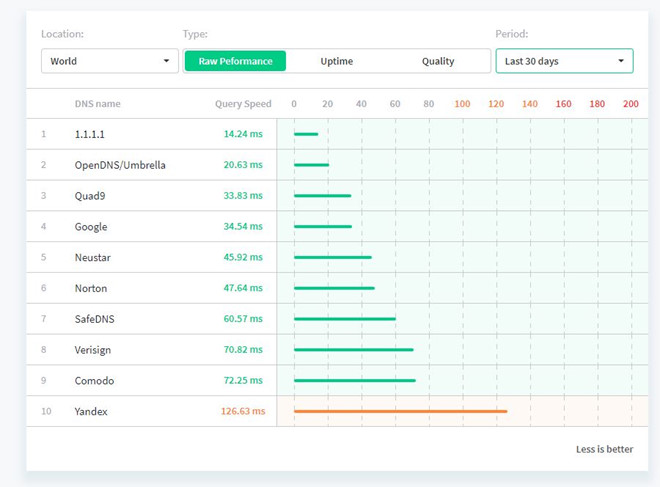Click the orange Yandex performance bar

400,411
